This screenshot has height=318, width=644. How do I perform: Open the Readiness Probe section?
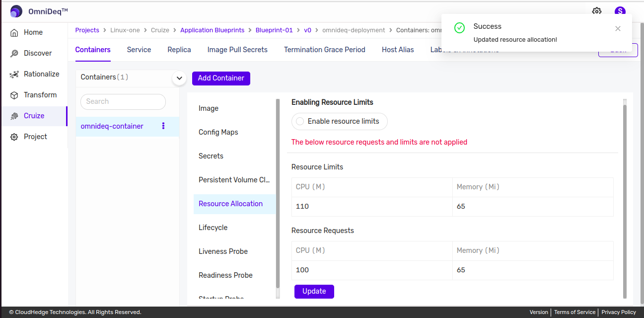[x=234, y=275]
